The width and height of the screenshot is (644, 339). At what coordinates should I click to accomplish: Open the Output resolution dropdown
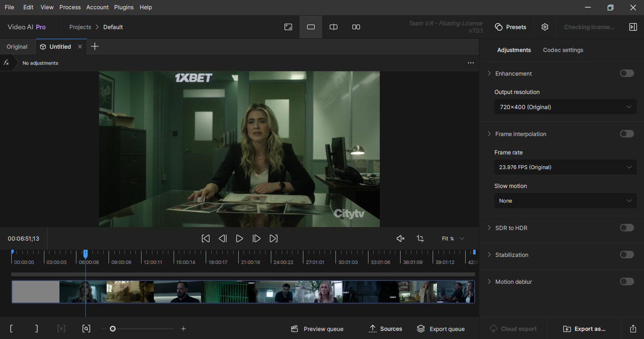(565, 107)
